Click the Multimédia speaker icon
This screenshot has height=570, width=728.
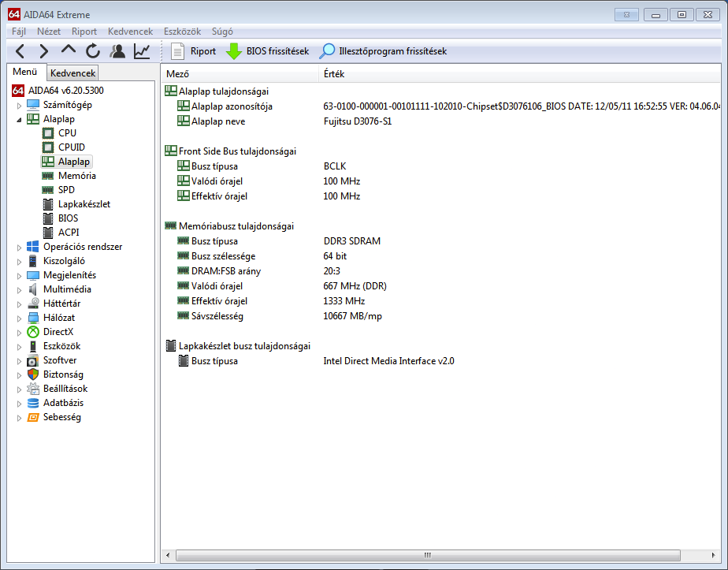click(33, 289)
